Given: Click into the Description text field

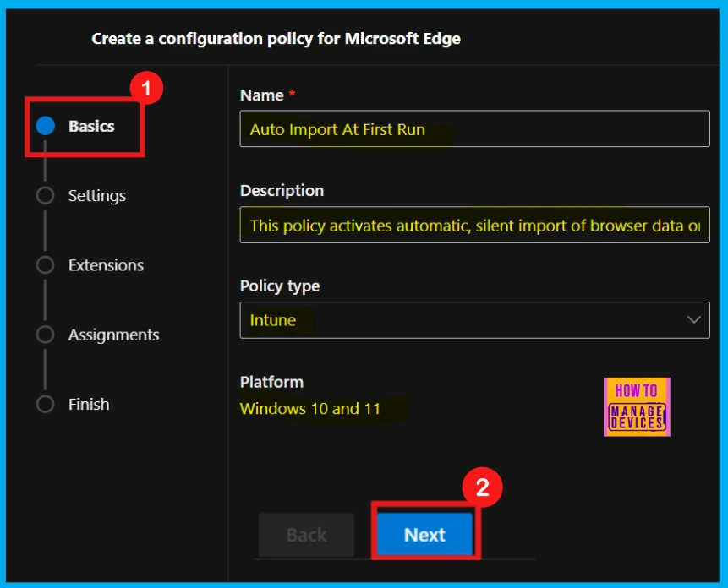Looking at the screenshot, I should [x=474, y=225].
